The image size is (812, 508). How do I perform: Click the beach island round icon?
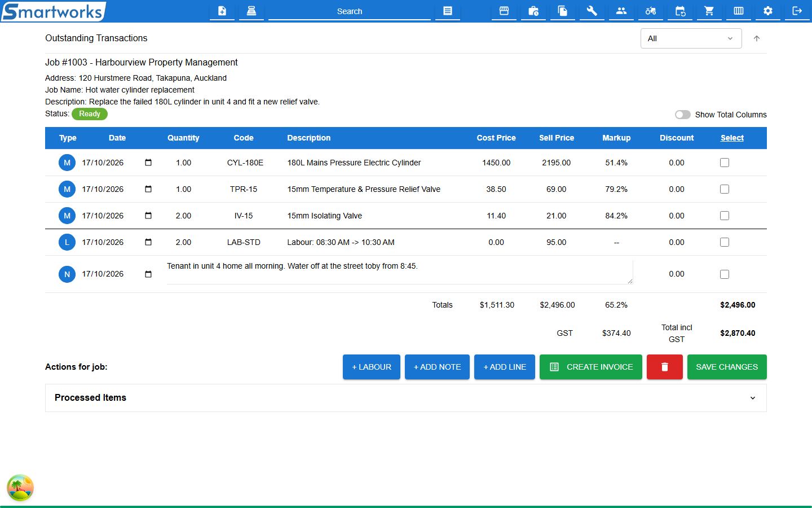tap(20, 488)
